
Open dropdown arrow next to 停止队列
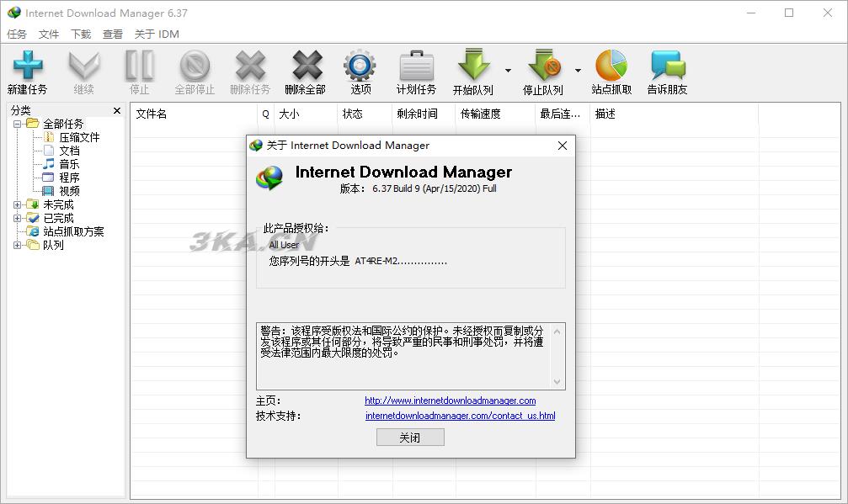tap(578, 71)
